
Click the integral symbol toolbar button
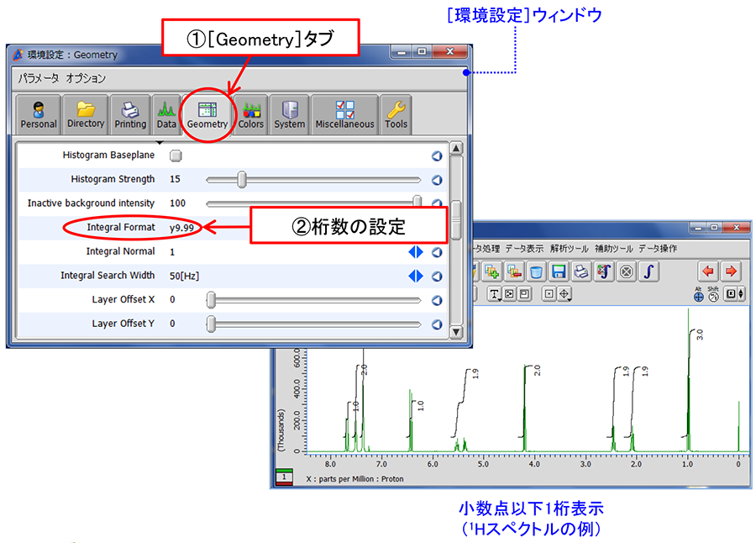point(649,271)
